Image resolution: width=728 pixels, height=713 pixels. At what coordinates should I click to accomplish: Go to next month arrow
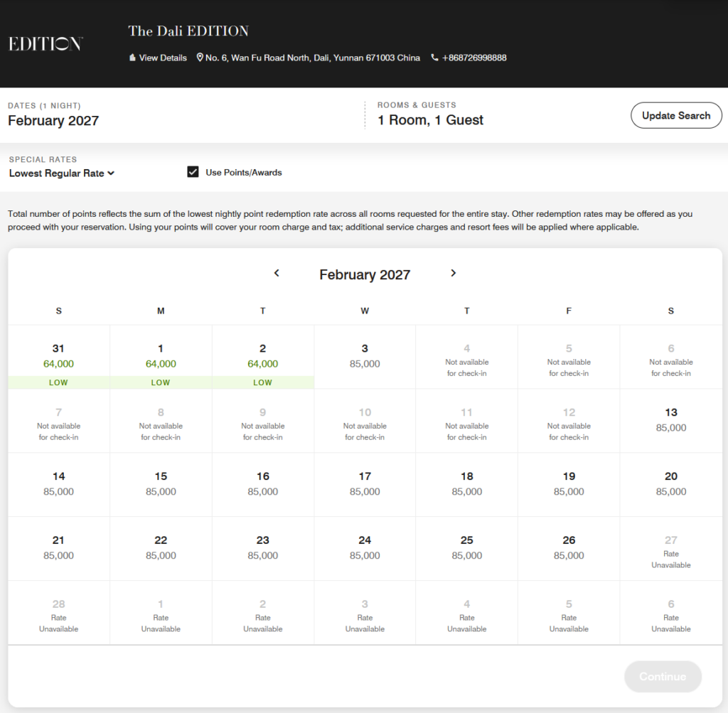(x=454, y=274)
